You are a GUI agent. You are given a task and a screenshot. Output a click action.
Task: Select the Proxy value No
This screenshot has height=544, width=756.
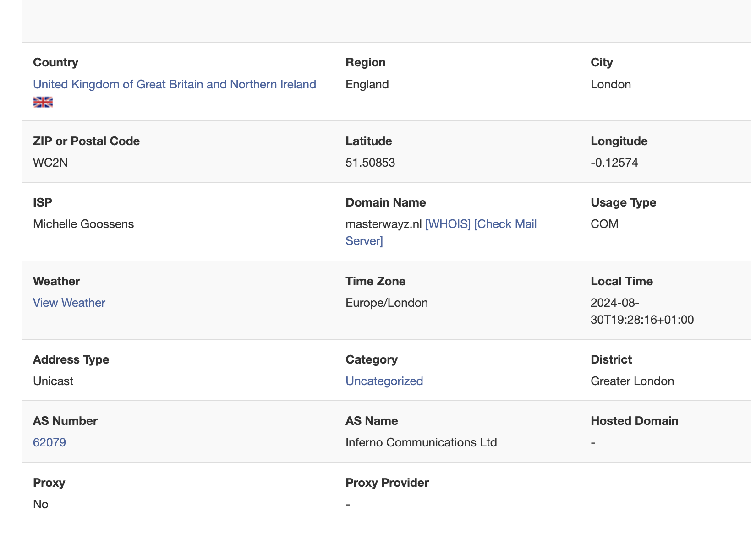[41, 504]
